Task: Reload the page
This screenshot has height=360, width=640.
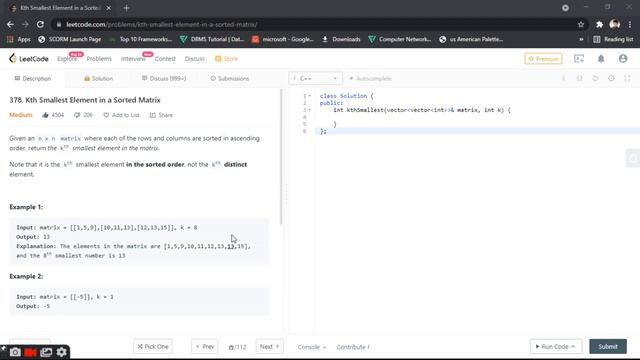Action: [40, 24]
